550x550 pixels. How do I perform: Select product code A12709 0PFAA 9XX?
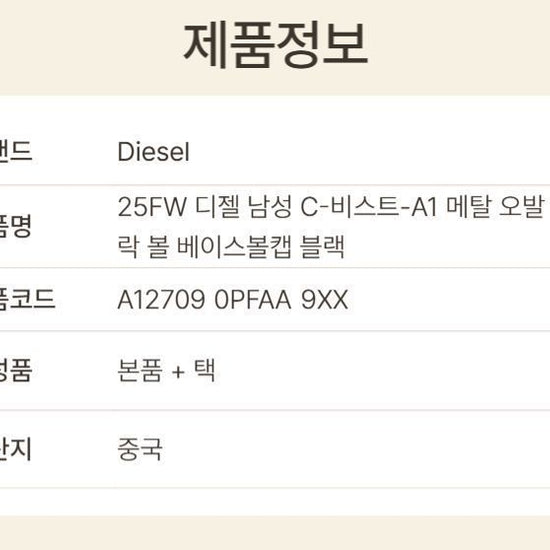[x=233, y=300]
